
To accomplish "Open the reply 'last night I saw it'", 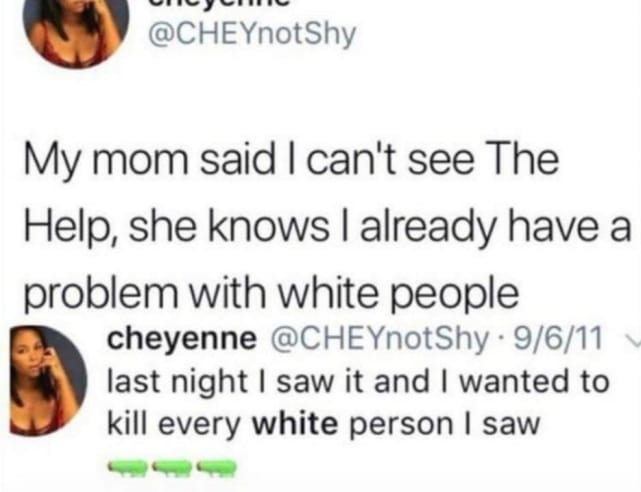I will click(358, 402).
